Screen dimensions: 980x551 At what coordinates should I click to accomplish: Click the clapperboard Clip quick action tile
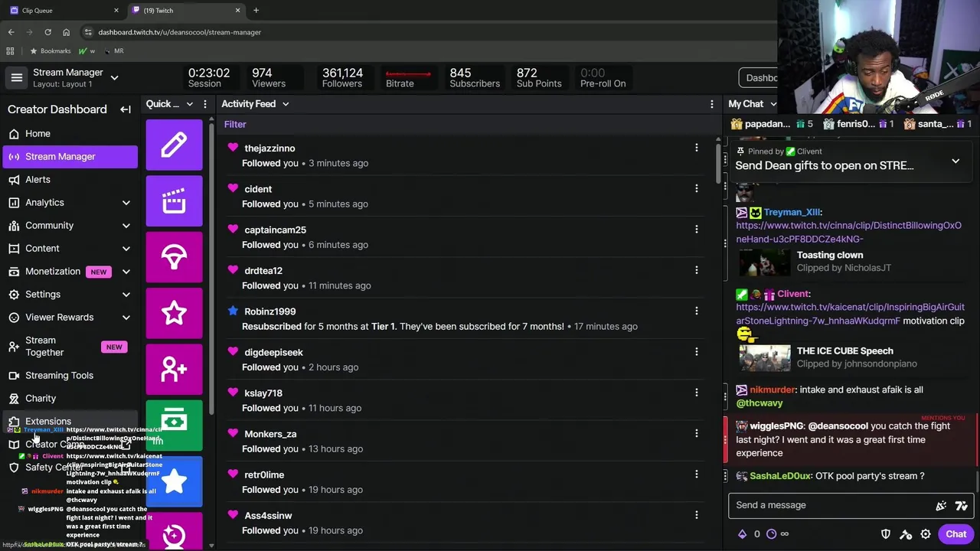pyautogui.click(x=174, y=201)
